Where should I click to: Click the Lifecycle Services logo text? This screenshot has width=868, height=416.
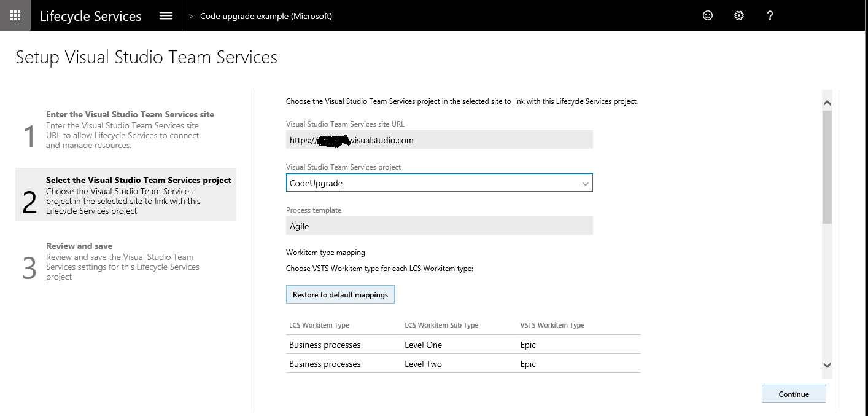90,15
